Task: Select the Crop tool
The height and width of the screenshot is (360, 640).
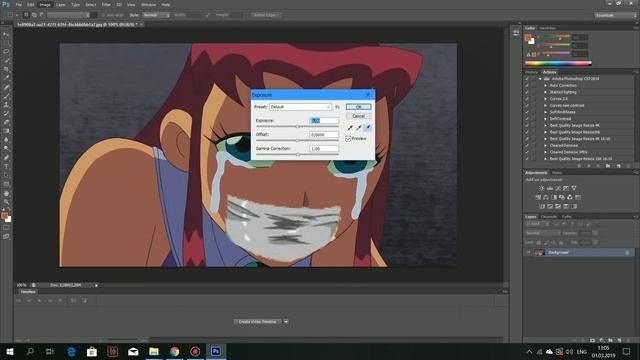Action: point(6,69)
